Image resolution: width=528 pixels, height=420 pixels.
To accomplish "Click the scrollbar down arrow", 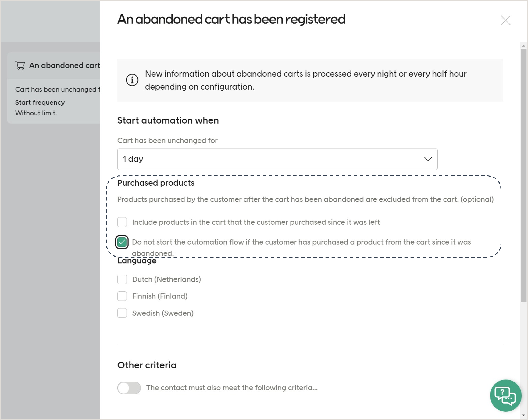I will tap(524, 415).
